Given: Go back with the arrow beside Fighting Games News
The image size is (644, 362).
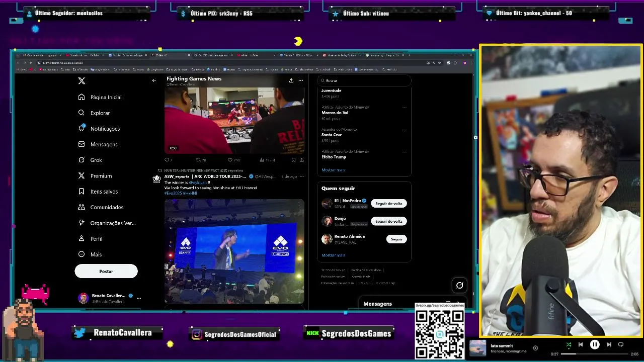Looking at the screenshot, I should (x=154, y=80).
